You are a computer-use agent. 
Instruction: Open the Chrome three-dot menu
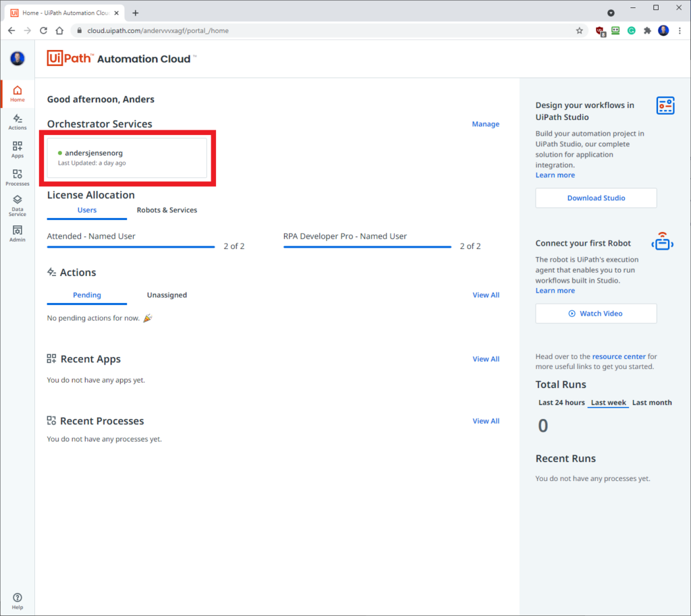click(x=680, y=30)
